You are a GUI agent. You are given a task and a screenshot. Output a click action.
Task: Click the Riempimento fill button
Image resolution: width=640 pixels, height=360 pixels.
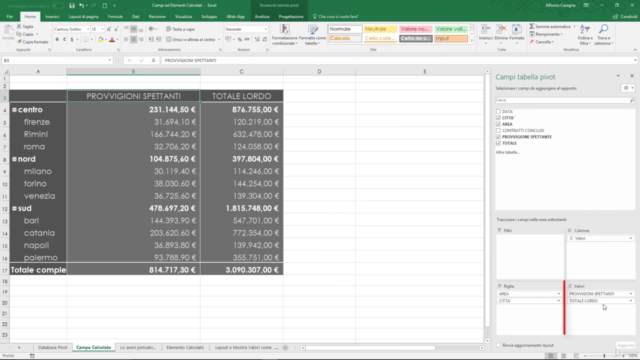(545, 34)
